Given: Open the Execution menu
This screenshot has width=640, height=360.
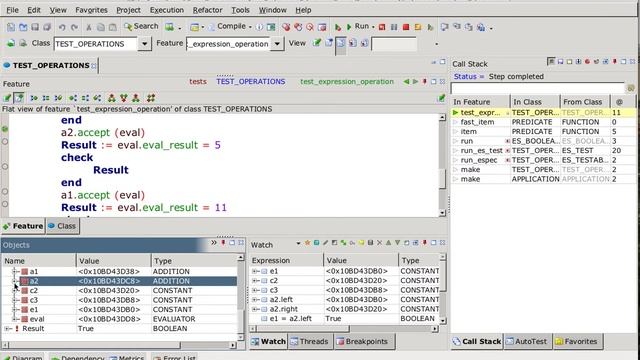Looking at the screenshot, I should coord(167,10).
